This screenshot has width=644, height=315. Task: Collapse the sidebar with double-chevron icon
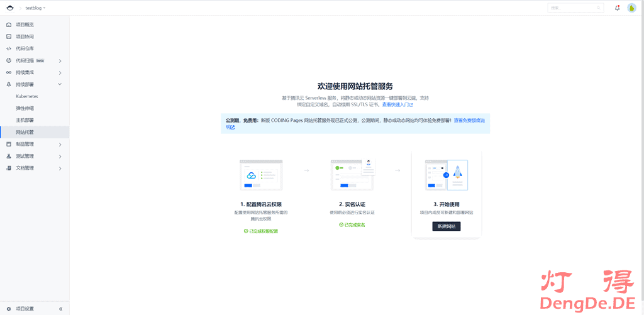click(x=60, y=309)
